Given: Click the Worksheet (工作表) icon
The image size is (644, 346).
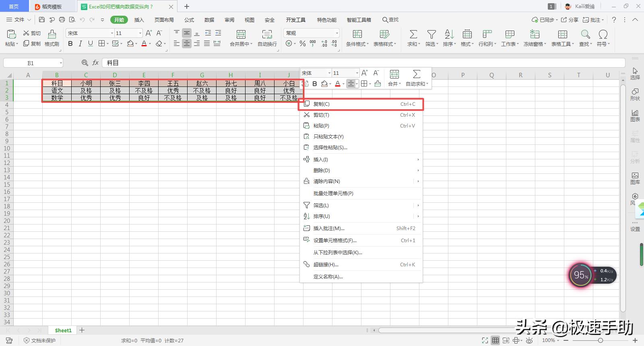Looking at the screenshot, I should tap(510, 35).
